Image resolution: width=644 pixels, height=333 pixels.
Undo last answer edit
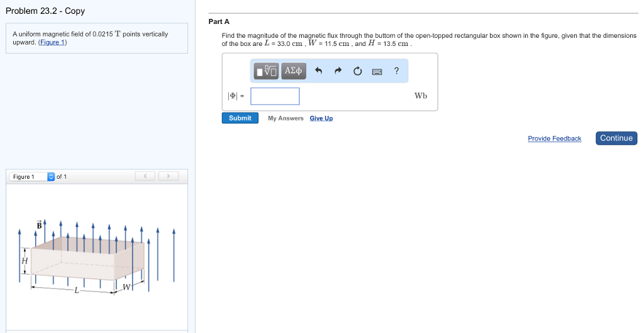pos(318,71)
